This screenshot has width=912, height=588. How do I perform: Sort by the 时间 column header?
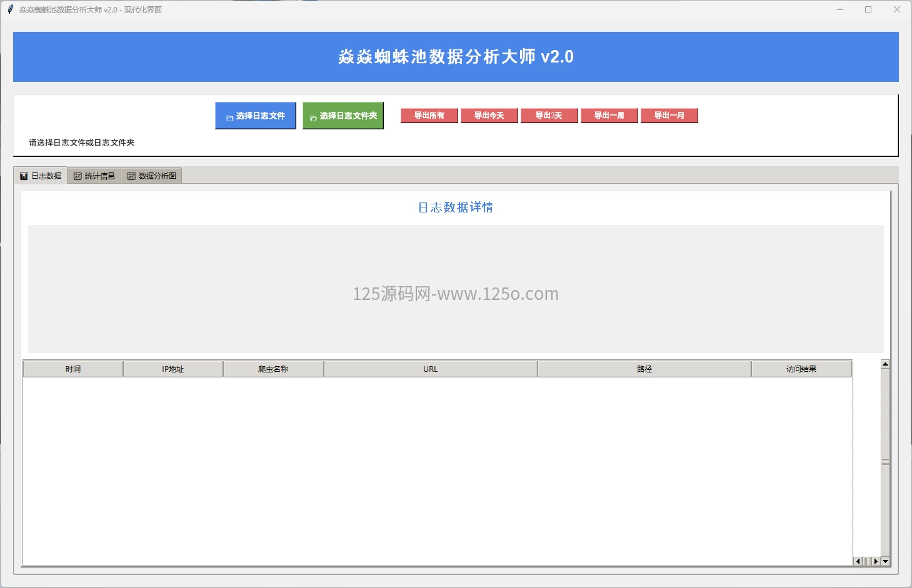tap(73, 369)
